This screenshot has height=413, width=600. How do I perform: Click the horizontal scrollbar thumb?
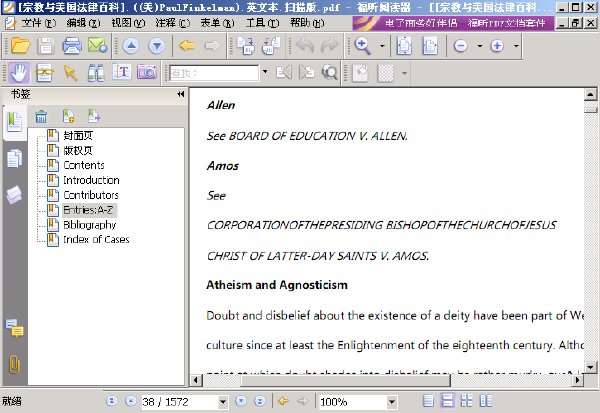345,380
